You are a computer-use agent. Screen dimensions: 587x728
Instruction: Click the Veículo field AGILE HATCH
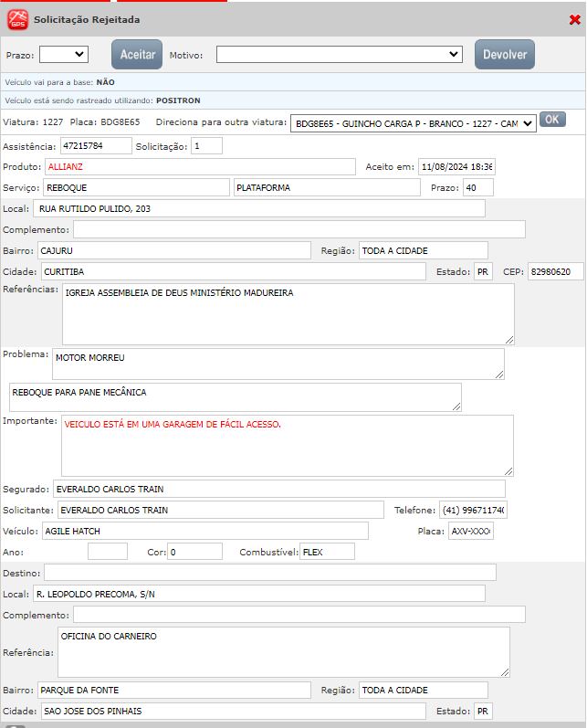[x=205, y=531]
